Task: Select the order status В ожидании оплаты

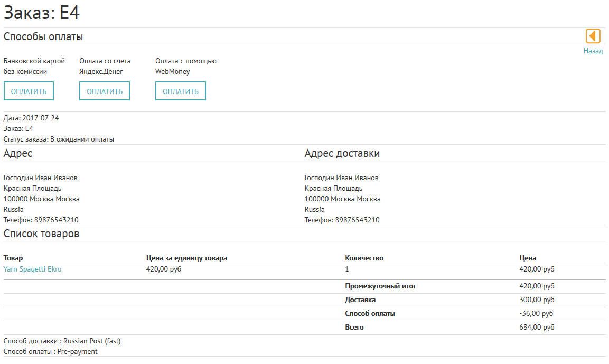Action: (82, 139)
